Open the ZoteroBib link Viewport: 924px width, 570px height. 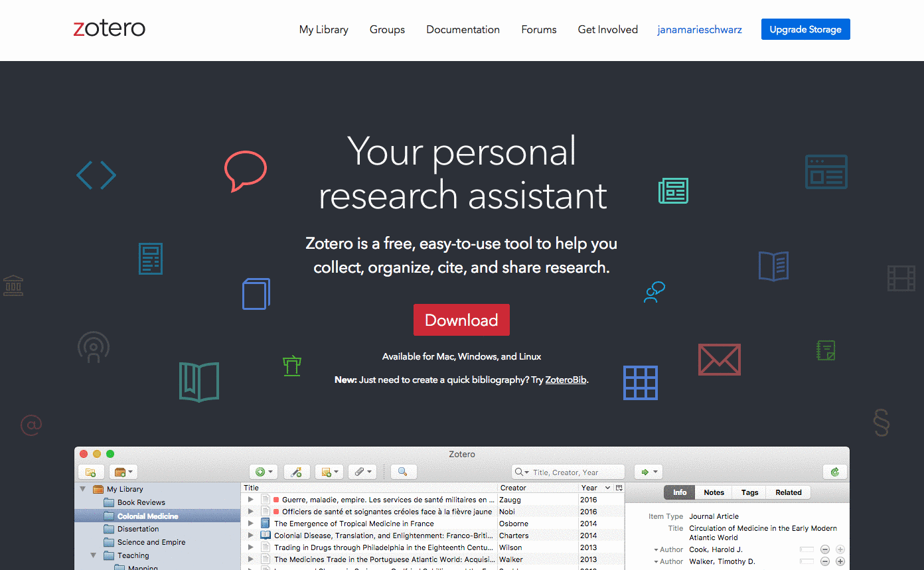tap(566, 380)
